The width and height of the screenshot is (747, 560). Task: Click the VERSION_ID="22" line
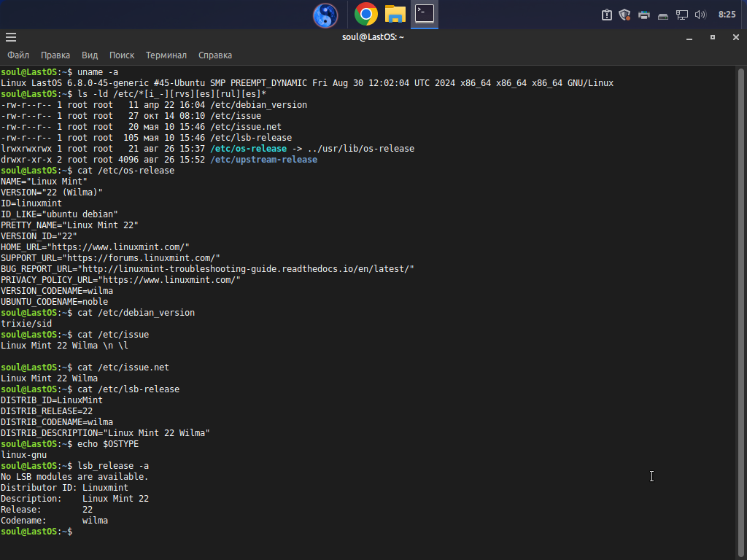[39, 236]
